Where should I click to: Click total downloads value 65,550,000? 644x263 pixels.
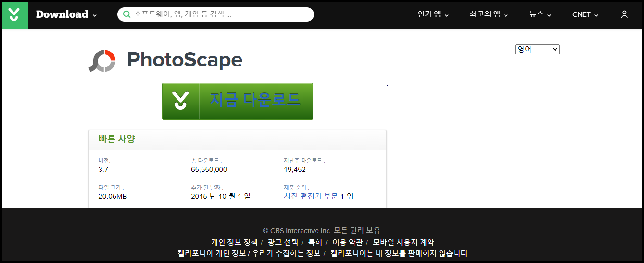209,170
